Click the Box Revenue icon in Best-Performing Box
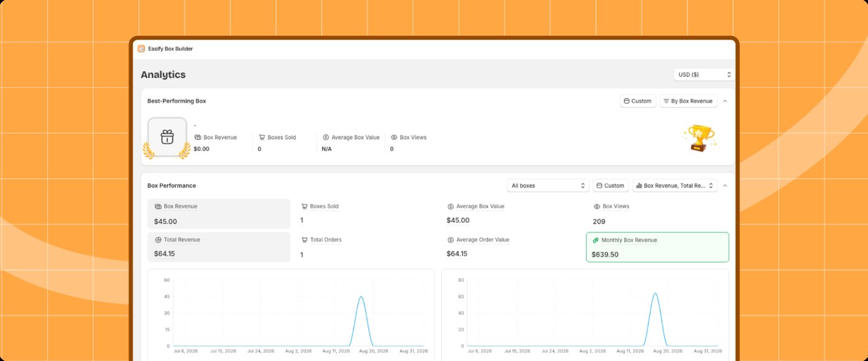This screenshot has width=868, height=361. (198, 137)
